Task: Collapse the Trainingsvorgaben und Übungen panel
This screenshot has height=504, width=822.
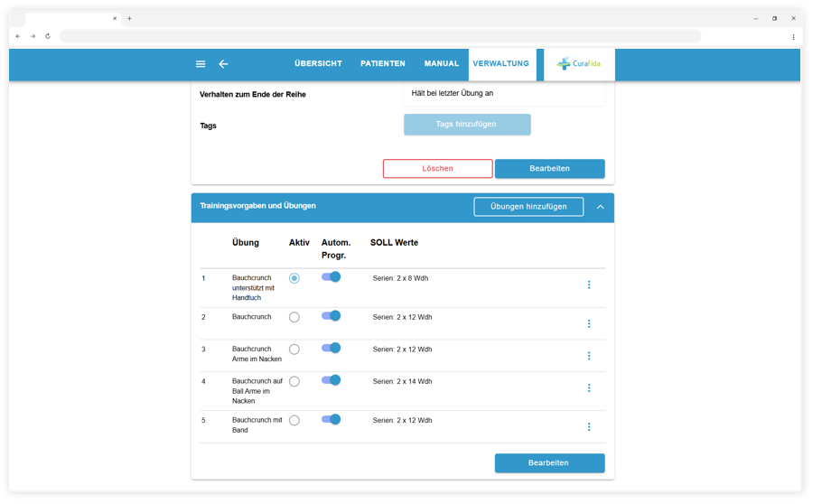Action: pos(601,207)
